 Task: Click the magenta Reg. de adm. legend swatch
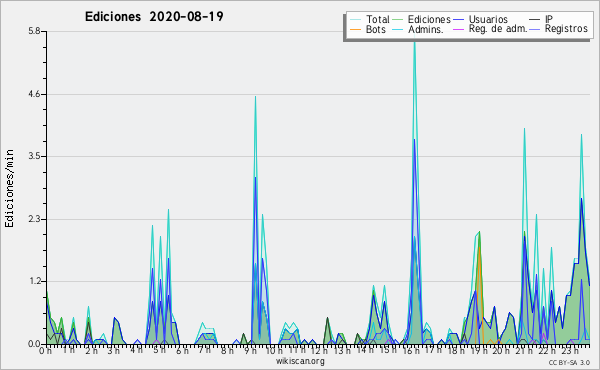[458, 29]
